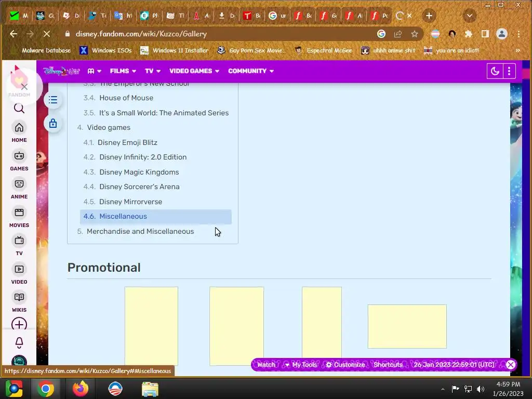
Task: Toggle the browser side panel icon
Action: [485, 34]
